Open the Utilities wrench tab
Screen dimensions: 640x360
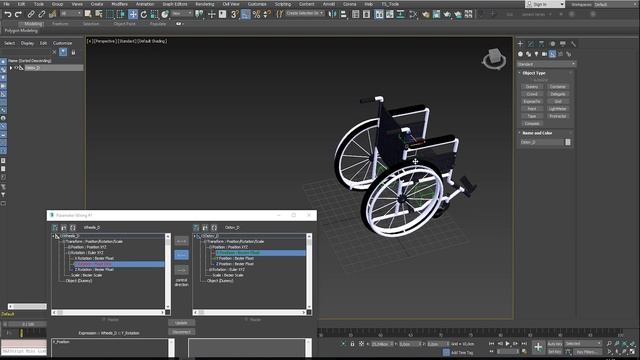click(x=573, y=44)
